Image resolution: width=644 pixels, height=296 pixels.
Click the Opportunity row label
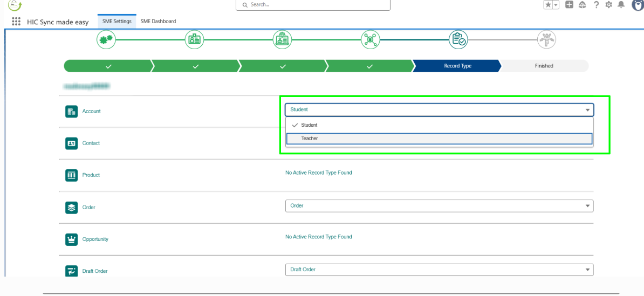click(95, 239)
